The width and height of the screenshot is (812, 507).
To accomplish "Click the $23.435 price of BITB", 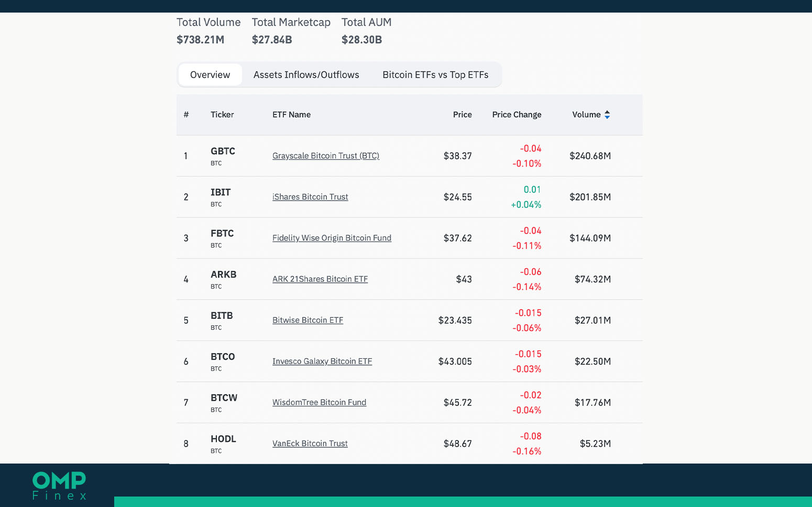I will pyautogui.click(x=455, y=321).
